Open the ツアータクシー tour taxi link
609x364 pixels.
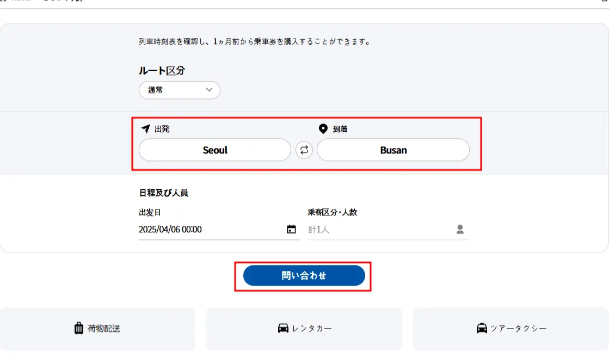tap(510, 329)
